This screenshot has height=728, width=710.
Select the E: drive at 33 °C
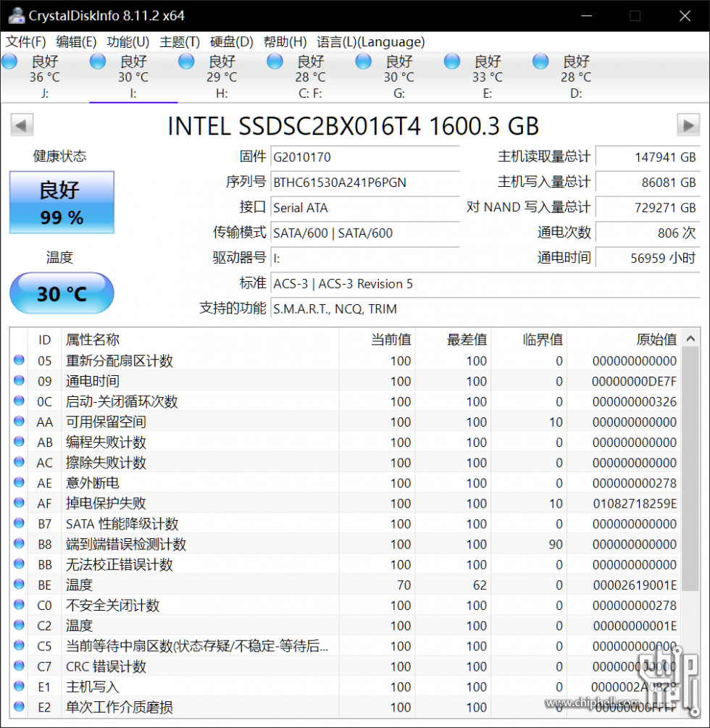tap(488, 77)
